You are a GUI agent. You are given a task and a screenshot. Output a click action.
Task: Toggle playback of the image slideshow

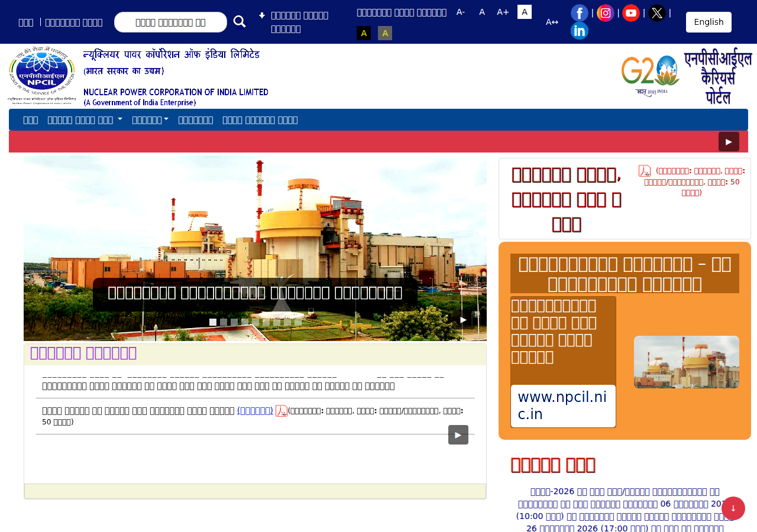(x=463, y=320)
